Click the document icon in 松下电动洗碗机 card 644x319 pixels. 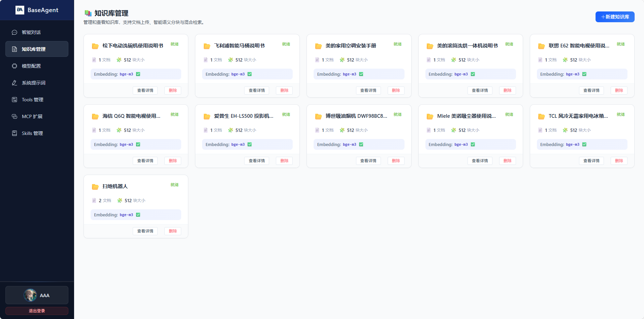94,60
